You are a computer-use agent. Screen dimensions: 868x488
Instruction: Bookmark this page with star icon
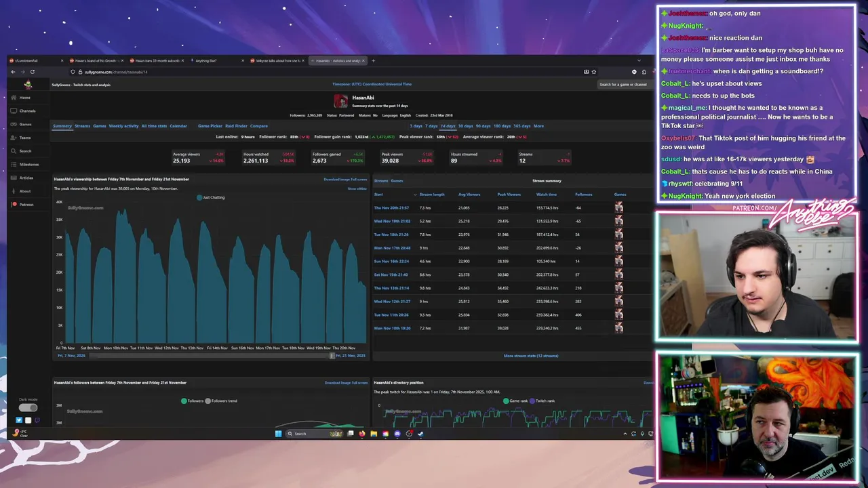point(594,72)
